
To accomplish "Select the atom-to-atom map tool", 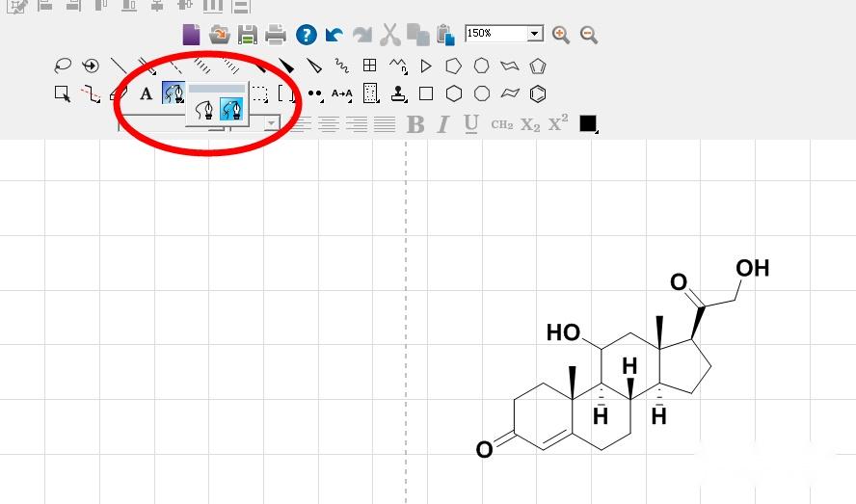I will click(x=342, y=93).
